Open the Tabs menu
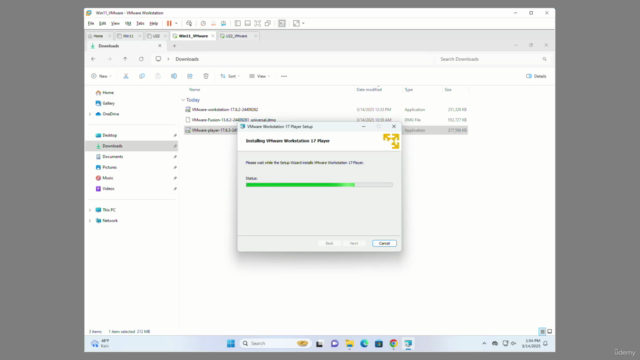640x360 pixels. pos(140,23)
